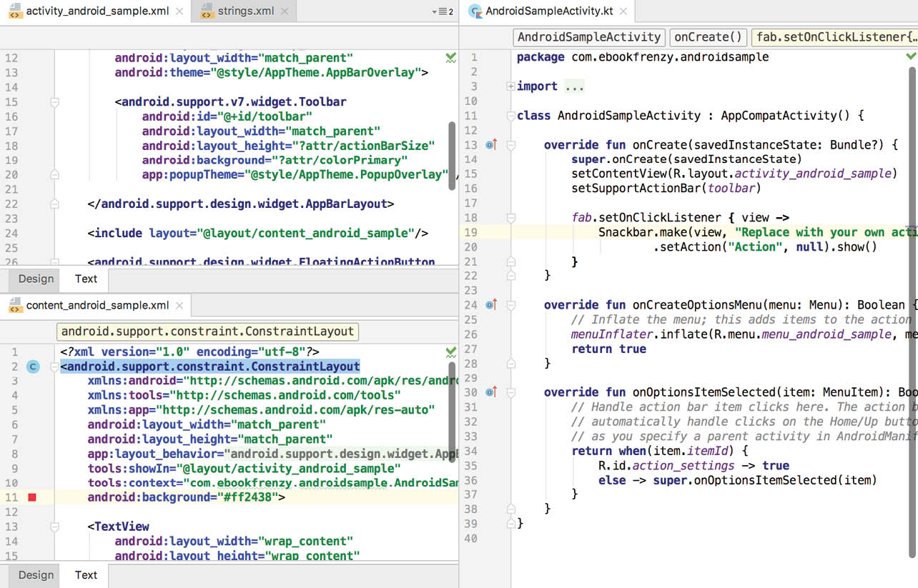The height and width of the screenshot is (588, 918).
Task: Click super.onCreate(savedInstanceState) on line 14
Action: tap(686, 159)
